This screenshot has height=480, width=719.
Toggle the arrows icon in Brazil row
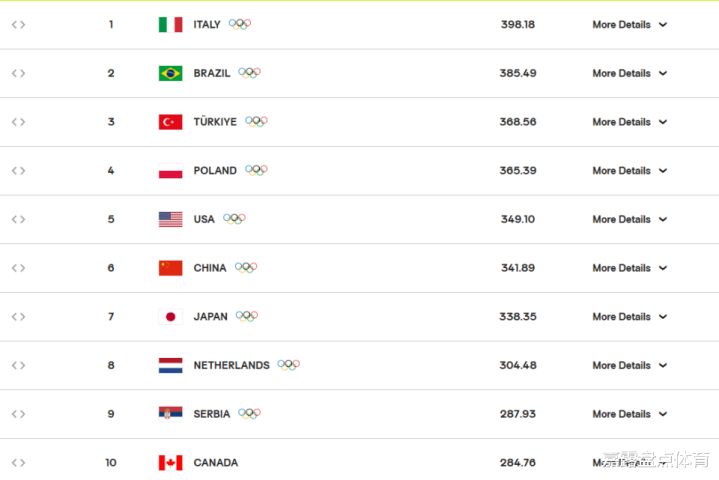click(x=18, y=73)
